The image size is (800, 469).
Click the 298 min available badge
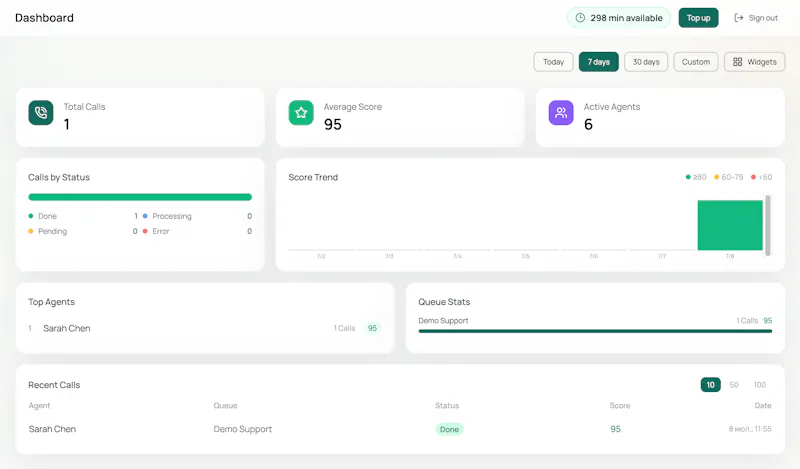pyautogui.click(x=619, y=18)
